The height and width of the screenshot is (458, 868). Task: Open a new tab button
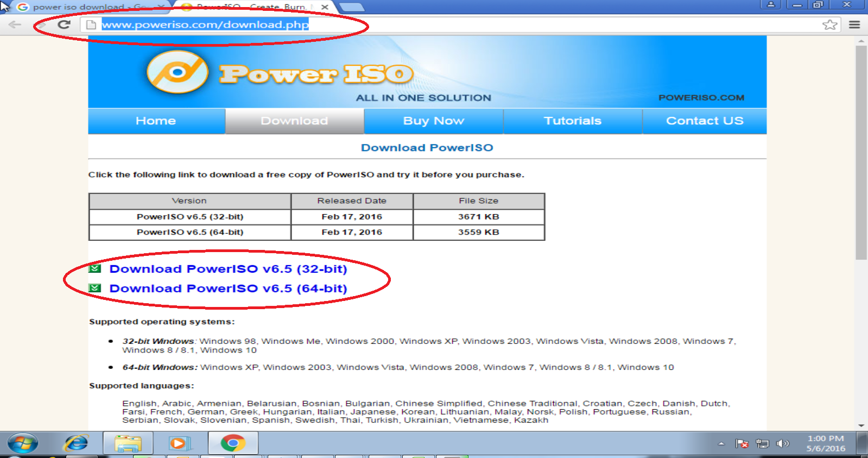click(351, 7)
